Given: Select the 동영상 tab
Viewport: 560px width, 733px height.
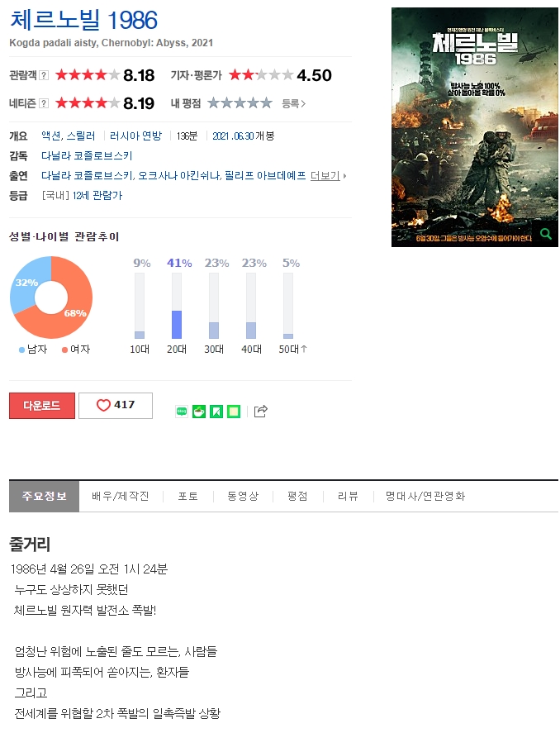Looking at the screenshot, I should pyautogui.click(x=242, y=496).
